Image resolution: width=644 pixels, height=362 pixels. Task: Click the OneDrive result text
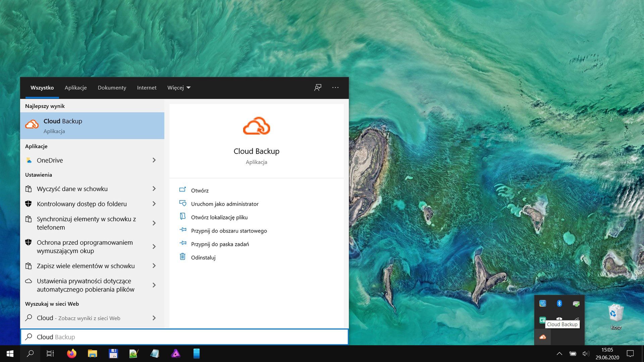coord(50,160)
